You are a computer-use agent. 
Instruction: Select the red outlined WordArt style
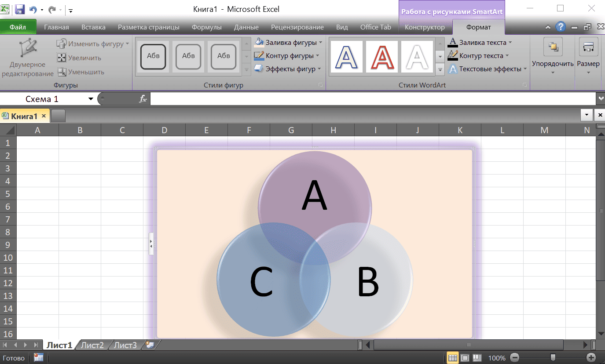pos(382,57)
